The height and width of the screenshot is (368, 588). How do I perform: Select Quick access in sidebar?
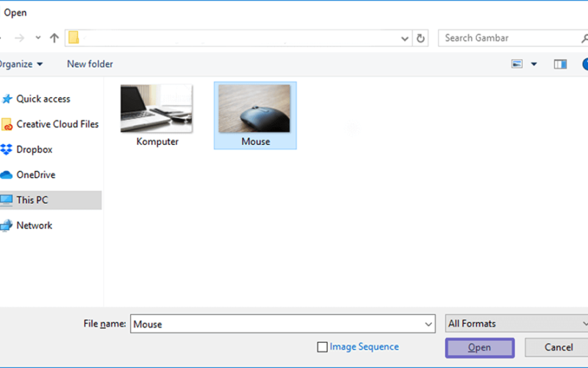[x=43, y=99]
